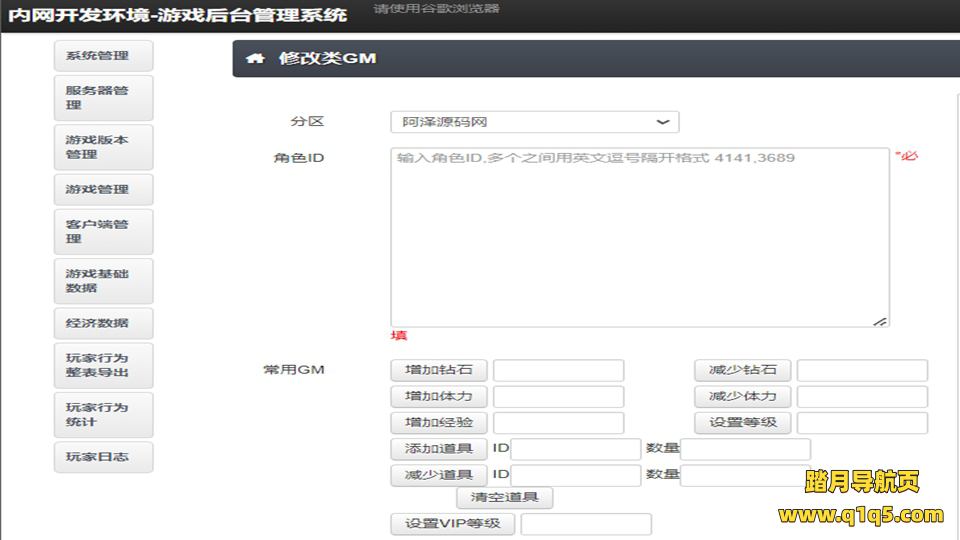The image size is (960, 540).
Task: Select 游戏基础数据 in sidebar
Action: pos(103,281)
